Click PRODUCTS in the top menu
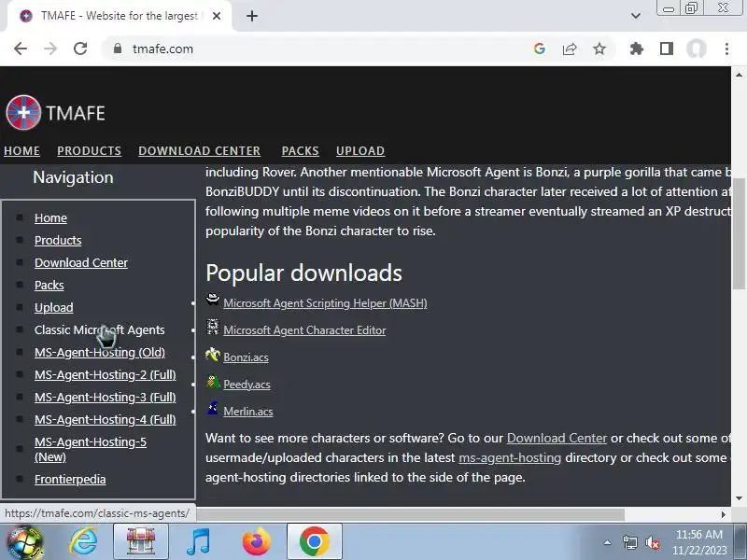This screenshot has height=560, width=747. [x=89, y=150]
